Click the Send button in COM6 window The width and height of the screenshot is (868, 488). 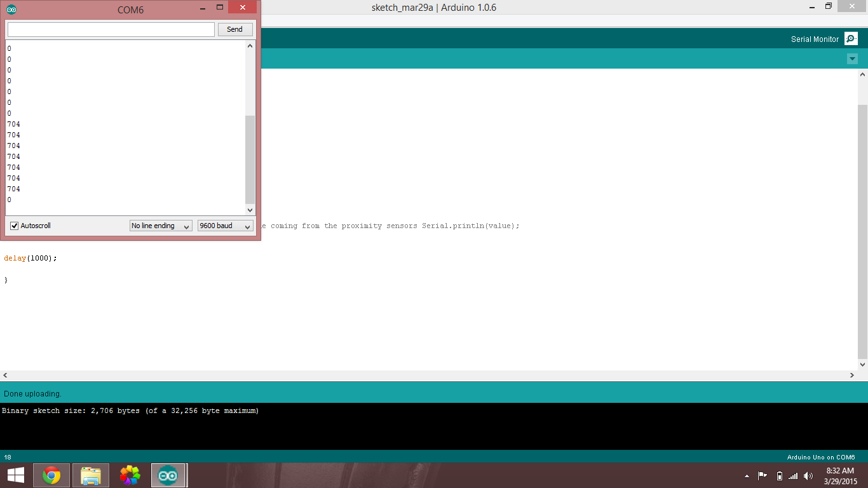tap(234, 29)
